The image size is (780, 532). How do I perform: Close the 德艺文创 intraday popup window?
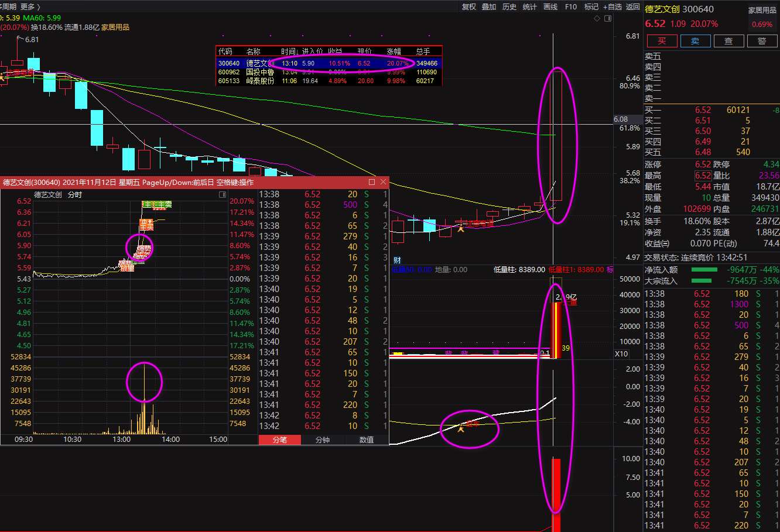click(x=383, y=182)
